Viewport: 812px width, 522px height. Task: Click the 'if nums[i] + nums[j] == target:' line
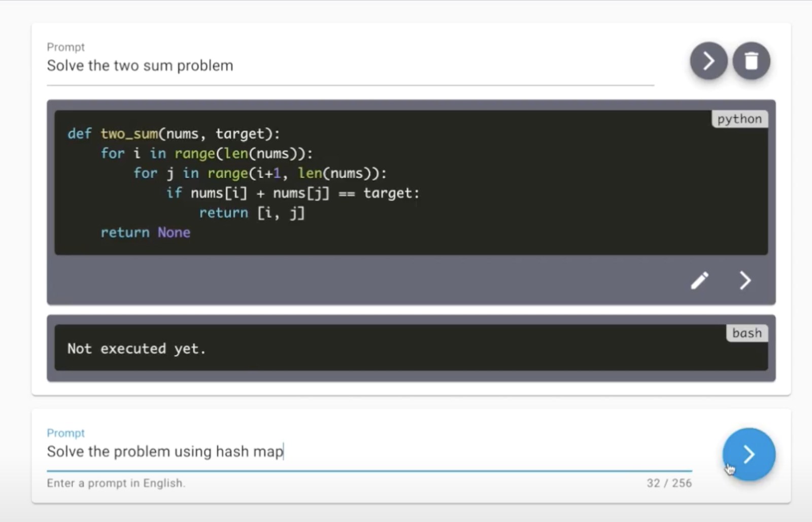click(x=293, y=193)
